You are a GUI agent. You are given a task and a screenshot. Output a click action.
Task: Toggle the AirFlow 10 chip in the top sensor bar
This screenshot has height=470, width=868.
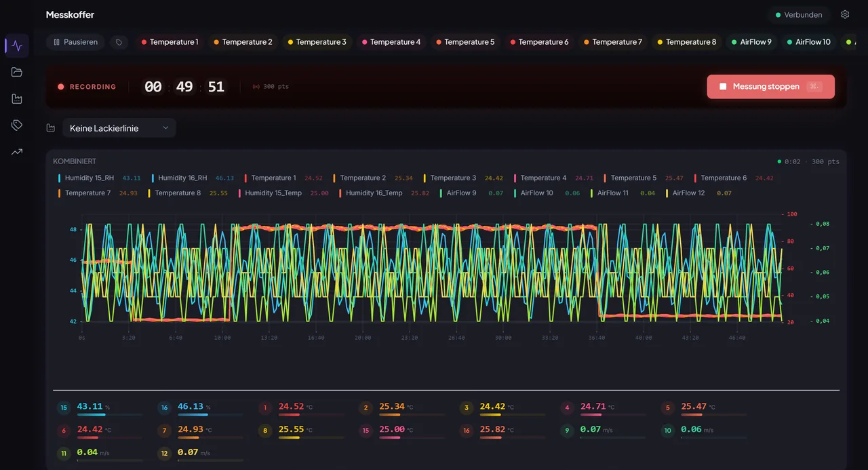(x=809, y=42)
